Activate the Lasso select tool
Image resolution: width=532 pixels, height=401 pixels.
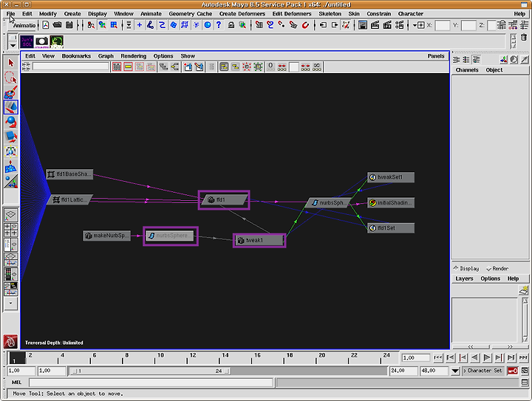coord(11,78)
